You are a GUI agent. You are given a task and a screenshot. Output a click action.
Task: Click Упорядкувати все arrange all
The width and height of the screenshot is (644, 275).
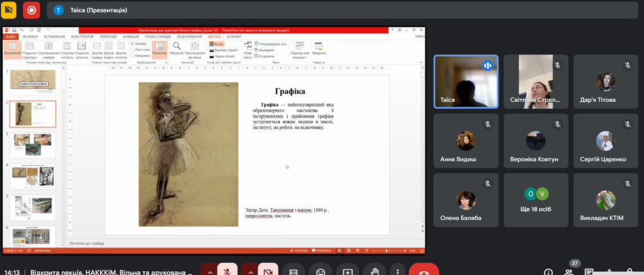tap(270, 44)
